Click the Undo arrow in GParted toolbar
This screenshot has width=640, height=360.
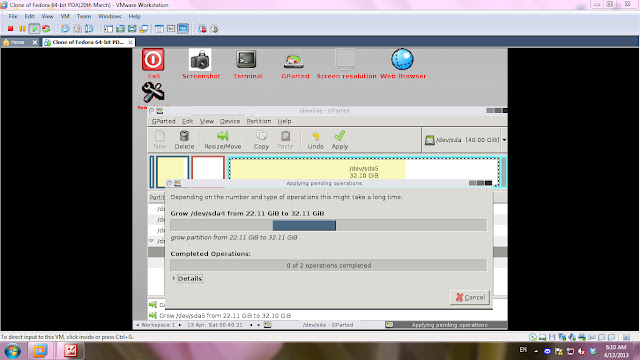[316, 140]
